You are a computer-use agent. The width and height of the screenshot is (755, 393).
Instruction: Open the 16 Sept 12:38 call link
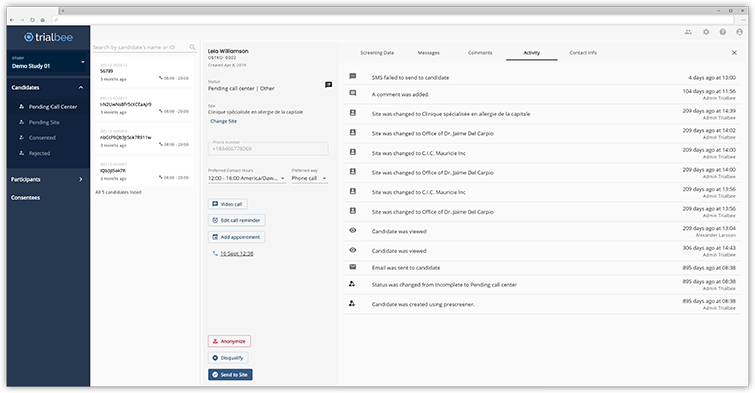(236, 253)
